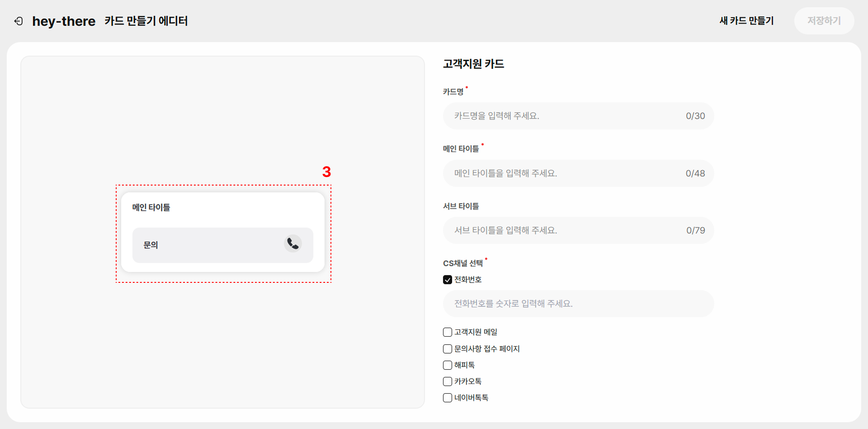
Task: Enable the 네이버톡톡 channel checkbox
Action: [x=448, y=398]
